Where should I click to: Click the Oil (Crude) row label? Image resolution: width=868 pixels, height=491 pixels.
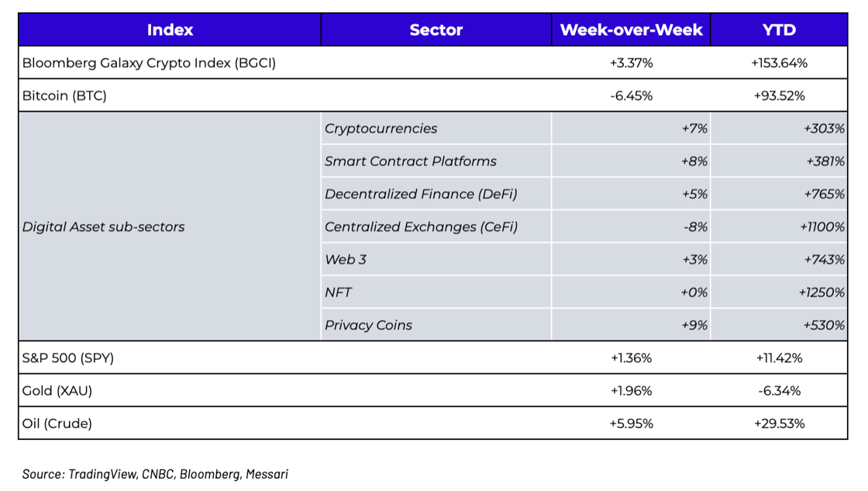[57, 424]
